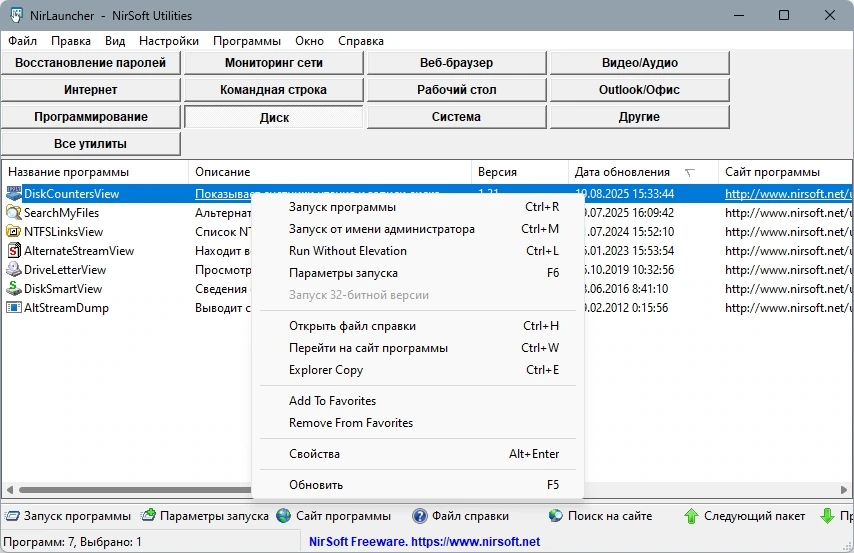The height and width of the screenshot is (553, 854).
Task: Click the Следующий пакет green up arrow
Action: pyautogui.click(x=691, y=515)
